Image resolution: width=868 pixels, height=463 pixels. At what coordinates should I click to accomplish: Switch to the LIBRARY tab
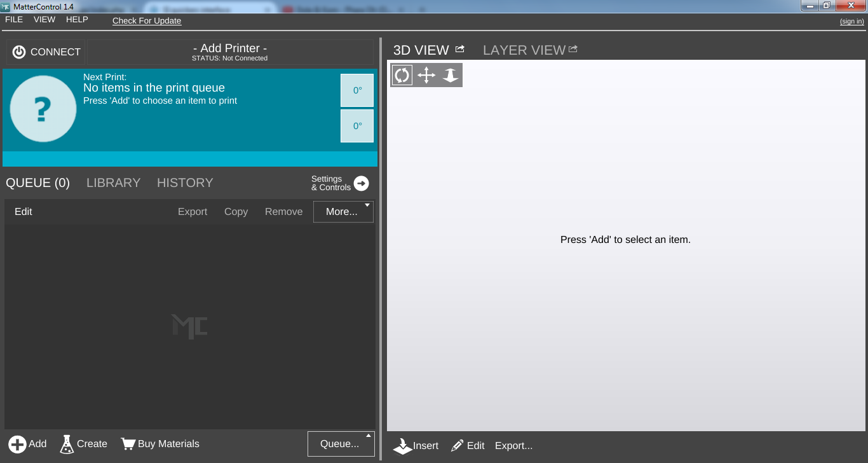[x=113, y=183]
